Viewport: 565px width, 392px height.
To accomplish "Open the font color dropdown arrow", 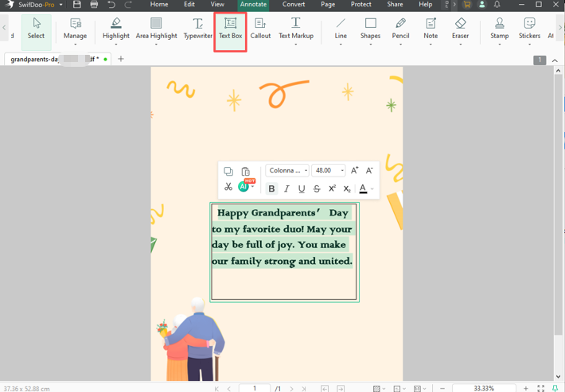I will point(372,189).
